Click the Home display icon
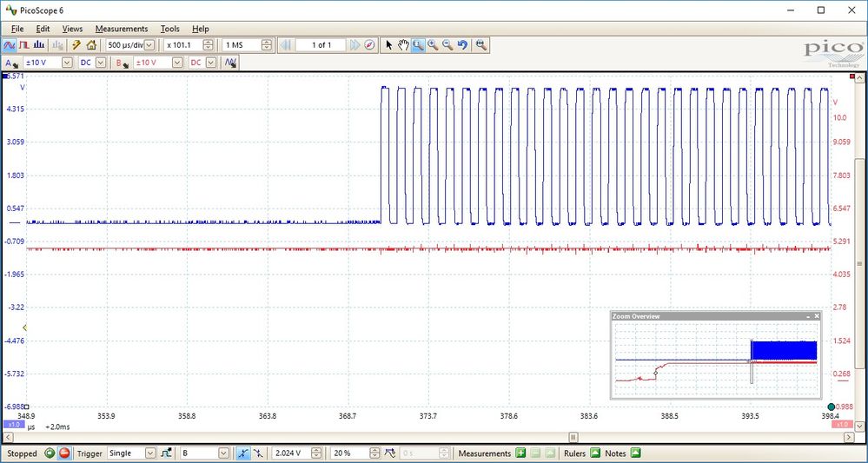 tap(91, 45)
